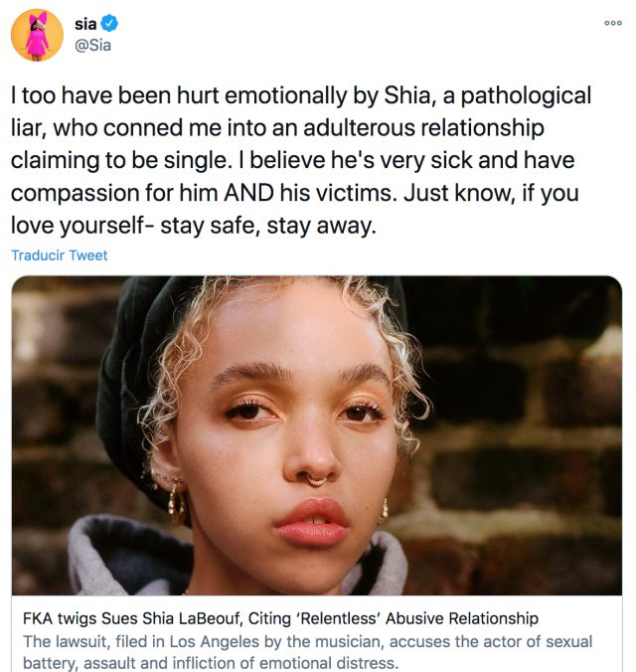
Task: Click the tweet line starting 'claiming to be single'
Action: tap(293, 160)
